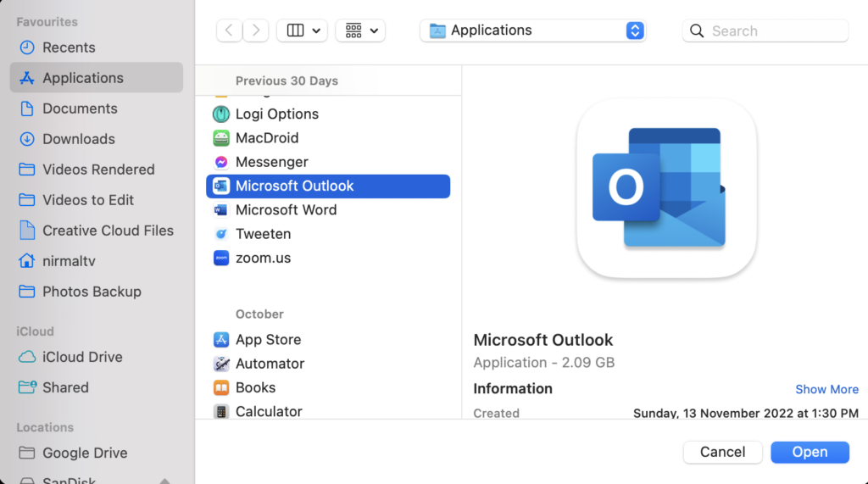Select the App Store app
Screen dimensions: 868x484
(x=328, y=339)
